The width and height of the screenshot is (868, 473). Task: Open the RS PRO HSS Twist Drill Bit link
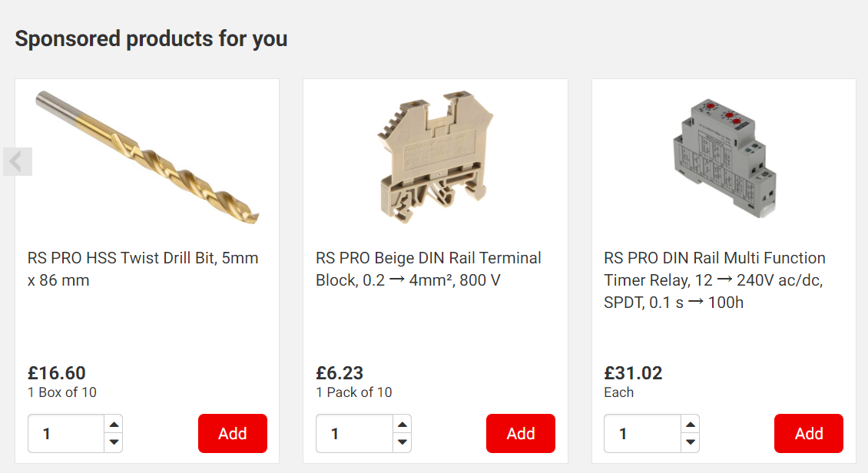(x=143, y=269)
